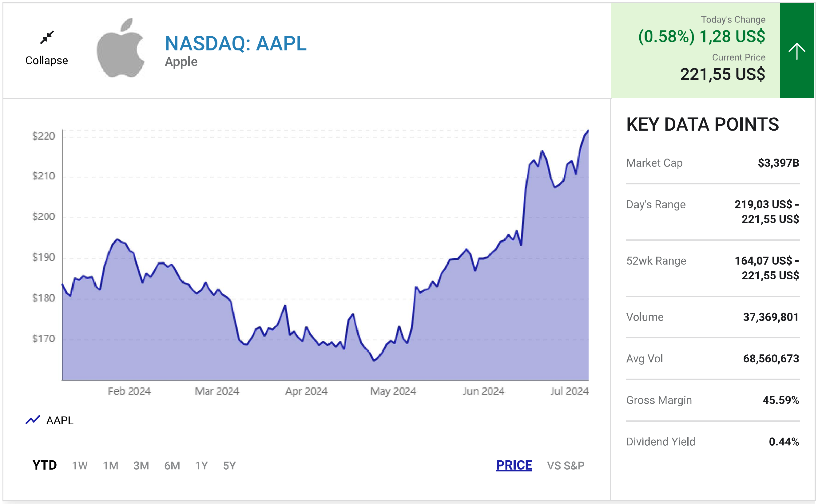Viewport: 818px width, 504px height.
Task: Switch to the 5Y time range
Action: tap(229, 465)
